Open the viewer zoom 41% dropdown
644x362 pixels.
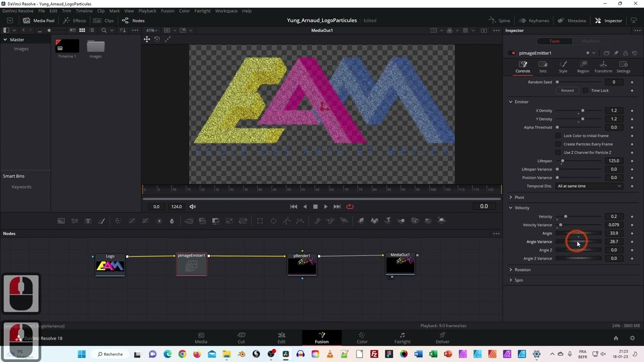(152, 30)
